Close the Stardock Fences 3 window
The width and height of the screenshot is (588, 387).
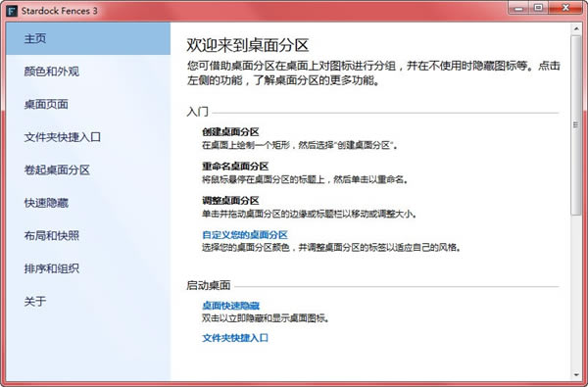[x=565, y=8]
